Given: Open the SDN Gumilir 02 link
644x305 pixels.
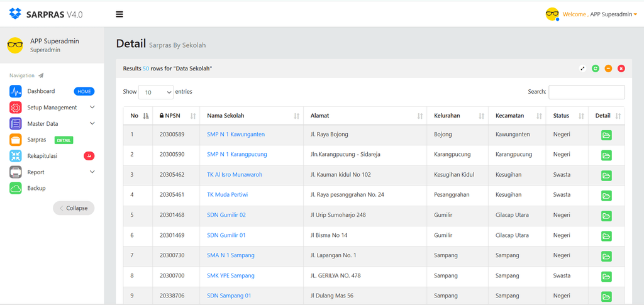Looking at the screenshot, I should (x=226, y=214).
